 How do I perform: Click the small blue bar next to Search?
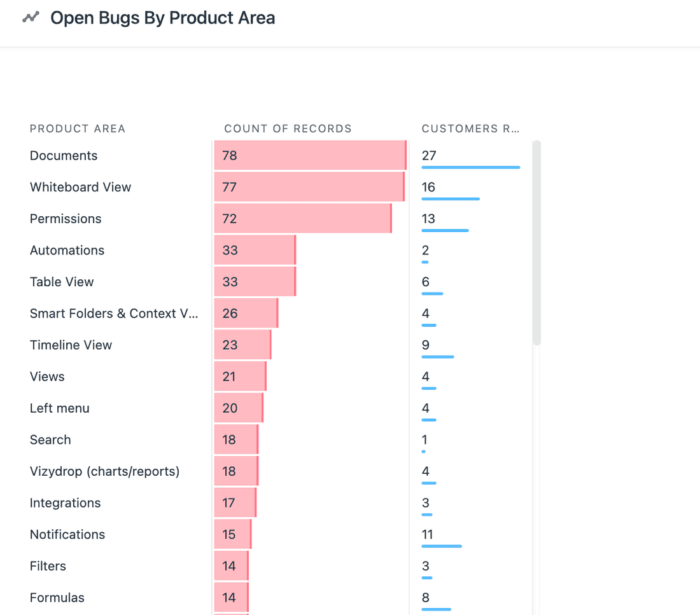tap(423, 452)
